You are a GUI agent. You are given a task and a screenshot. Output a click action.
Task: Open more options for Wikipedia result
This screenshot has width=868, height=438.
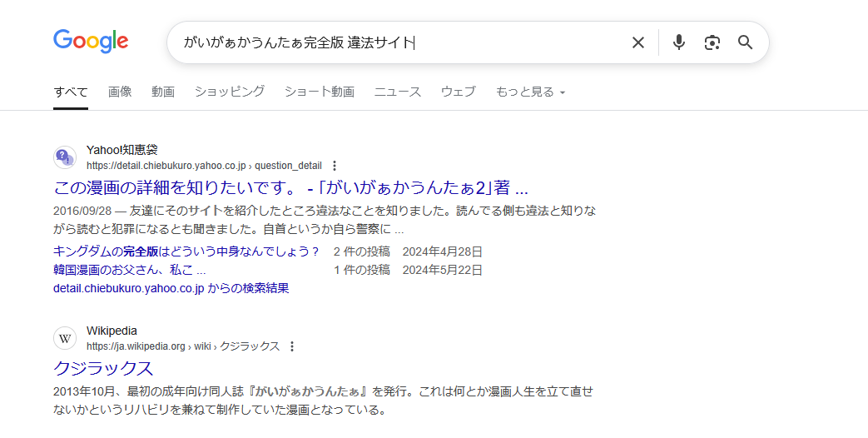(292, 346)
